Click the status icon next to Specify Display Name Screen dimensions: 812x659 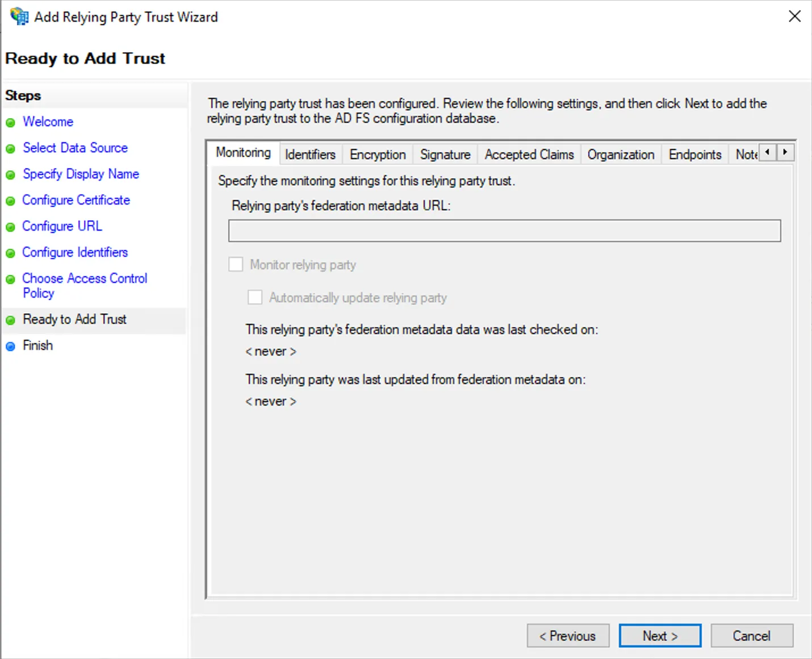[11, 174]
